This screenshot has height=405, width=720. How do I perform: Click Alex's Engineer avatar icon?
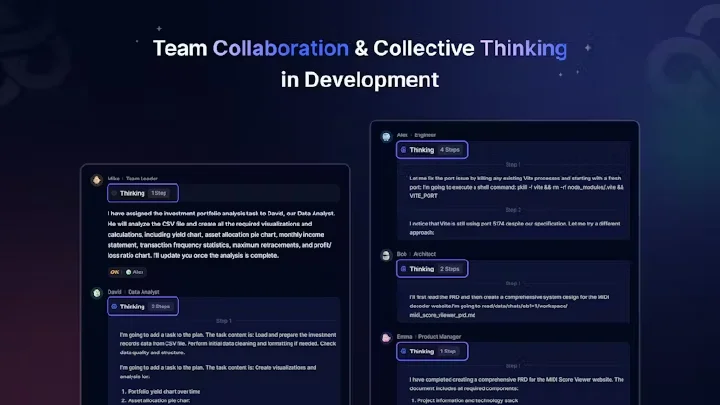point(386,136)
